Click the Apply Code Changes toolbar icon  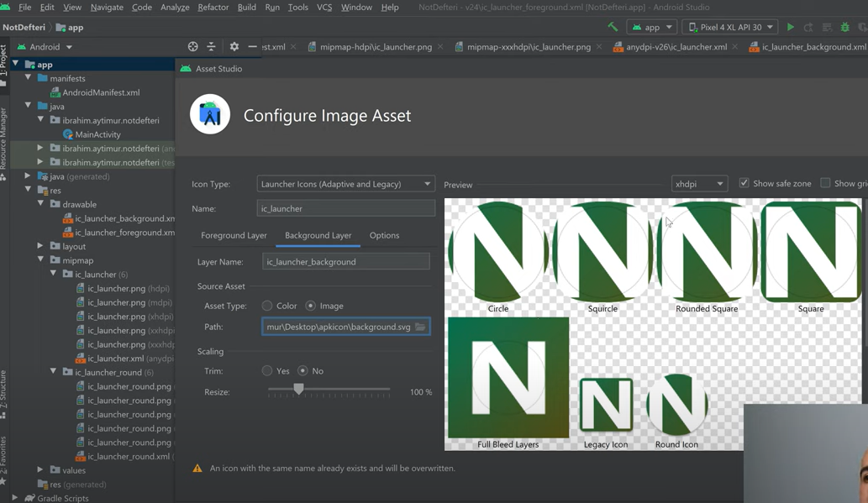click(827, 27)
